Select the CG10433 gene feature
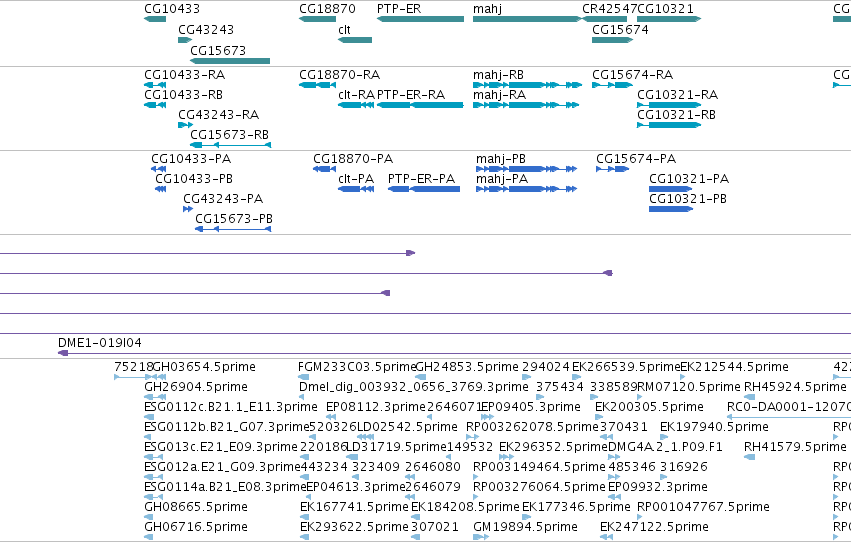Viewport: 851px width, 542px height. pos(155,19)
